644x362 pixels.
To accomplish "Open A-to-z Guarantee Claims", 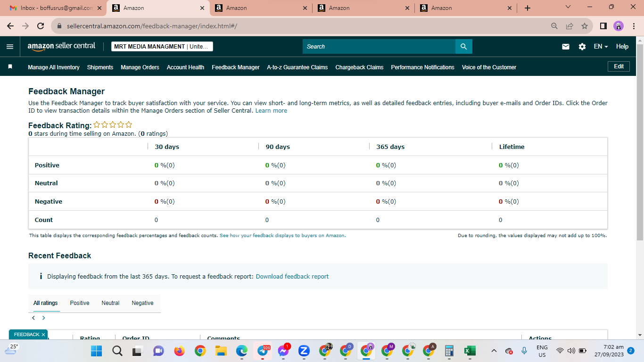I will pyautogui.click(x=297, y=67).
